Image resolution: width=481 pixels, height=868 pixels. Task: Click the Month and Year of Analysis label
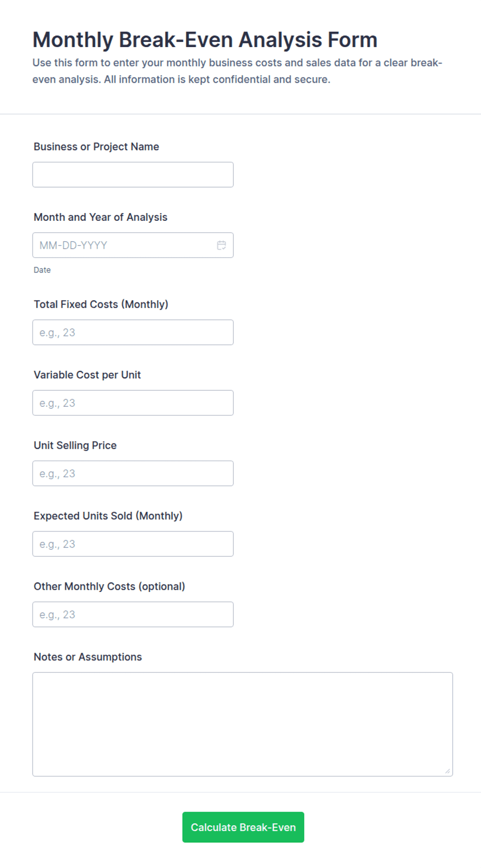(100, 217)
